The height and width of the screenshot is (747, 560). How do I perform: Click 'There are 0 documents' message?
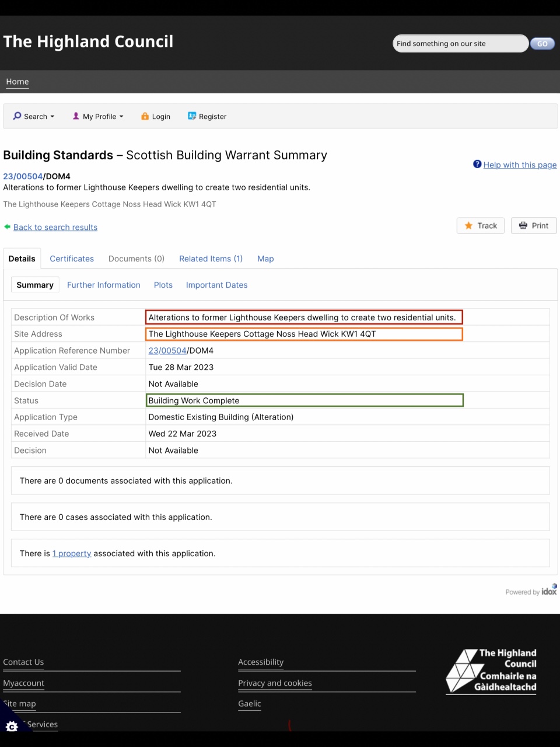(x=126, y=481)
